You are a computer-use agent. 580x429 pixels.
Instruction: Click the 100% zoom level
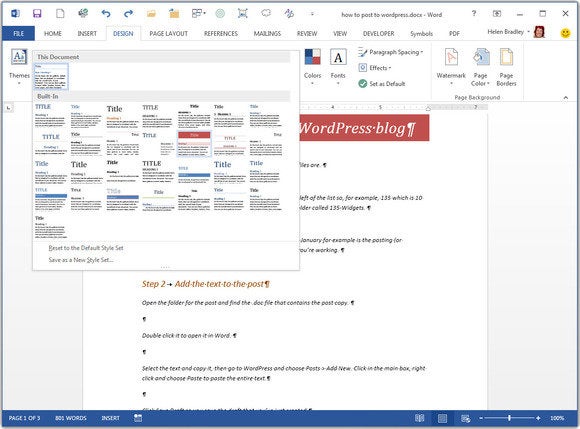click(557, 418)
